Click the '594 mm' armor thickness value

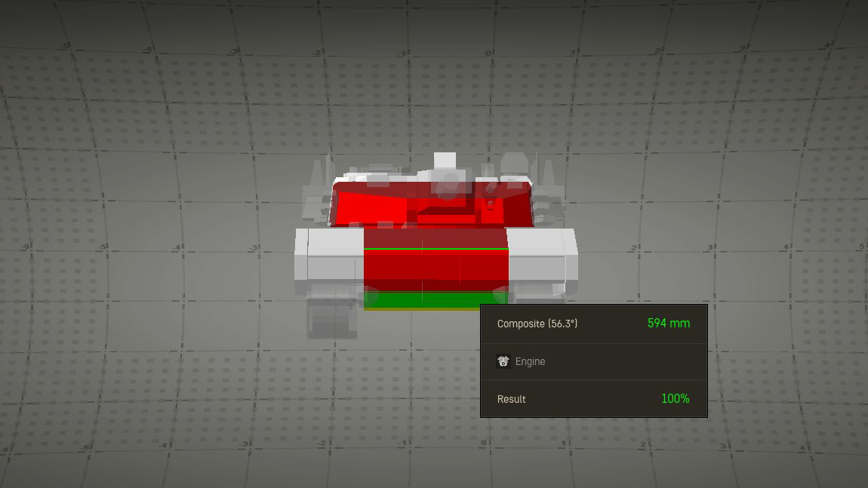coord(669,323)
